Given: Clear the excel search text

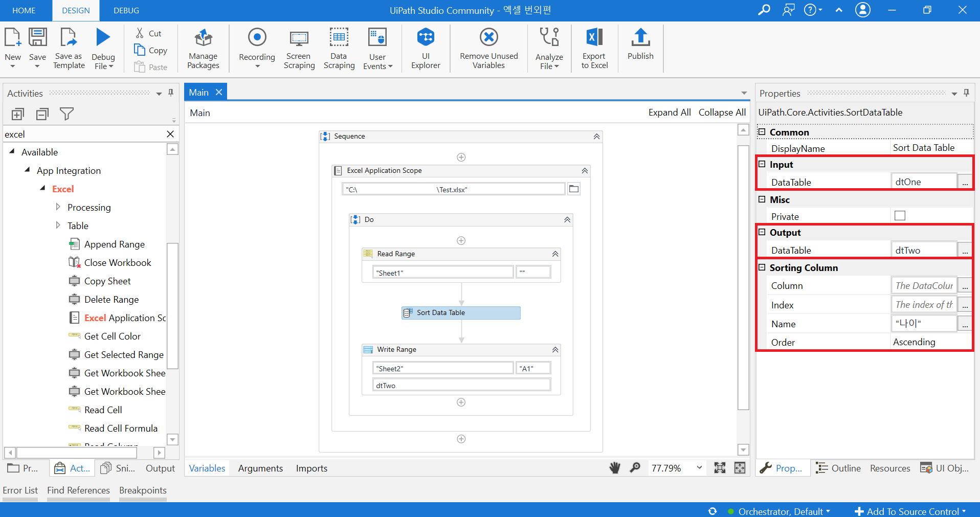Looking at the screenshot, I should pyautogui.click(x=170, y=134).
